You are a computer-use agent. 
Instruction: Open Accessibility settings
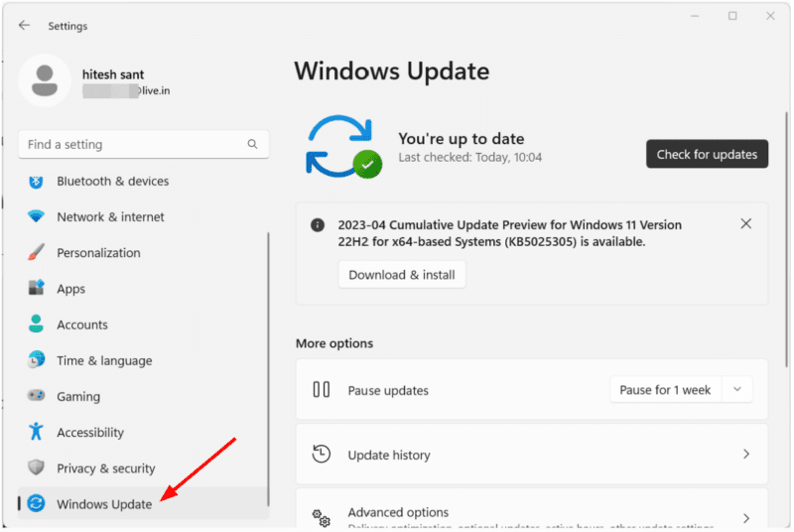(x=143, y=433)
